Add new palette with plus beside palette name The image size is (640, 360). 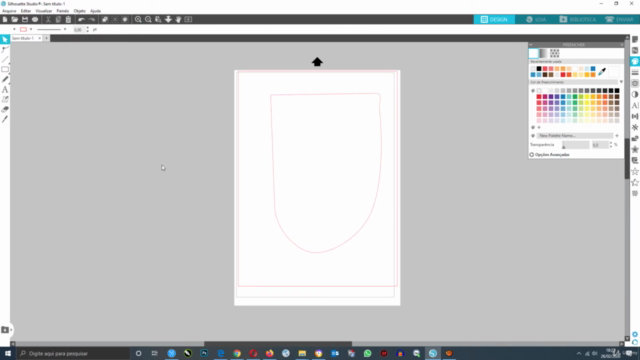pos(617,136)
